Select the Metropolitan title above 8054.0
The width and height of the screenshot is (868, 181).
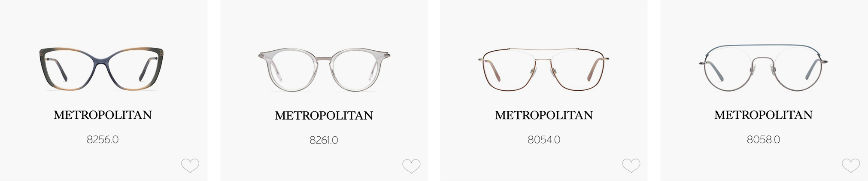click(x=544, y=115)
